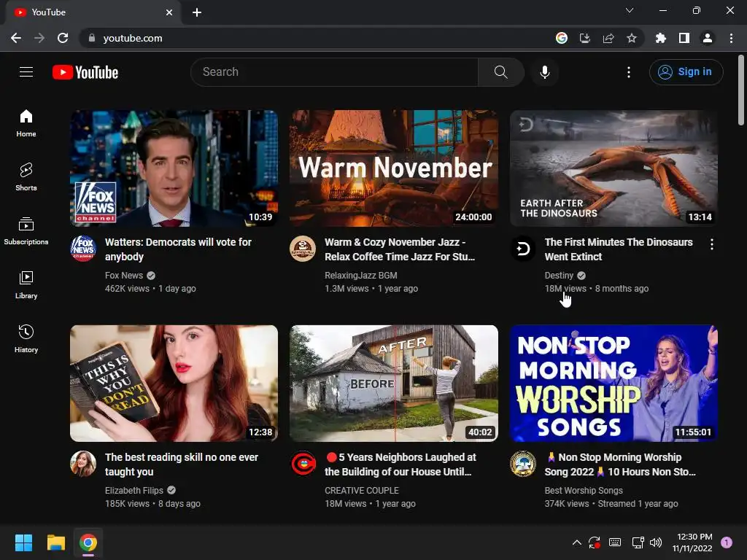747x560 pixels.
Task: Open the tab search chevron in title bar
Action: [630, 10]
